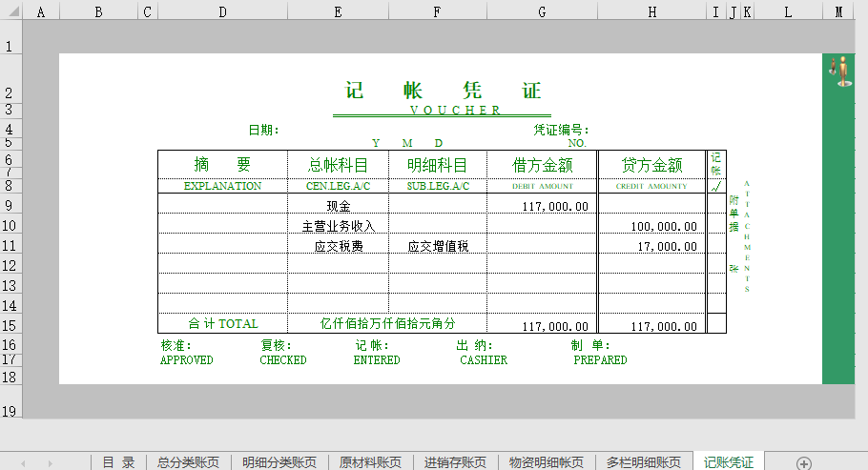Go to the 原材料账页 sheet tab
The height and width of the screenshot is (470, 868).
[x=371, y=462]
